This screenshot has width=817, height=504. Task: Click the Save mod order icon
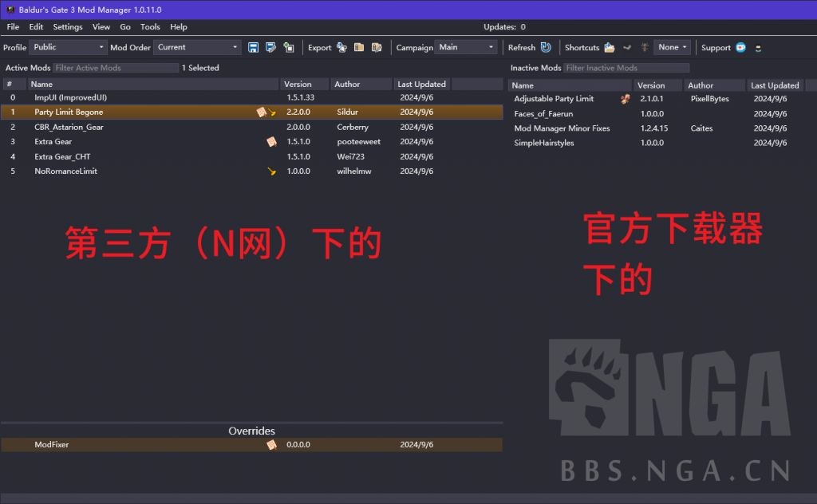(x=255, y=47)
